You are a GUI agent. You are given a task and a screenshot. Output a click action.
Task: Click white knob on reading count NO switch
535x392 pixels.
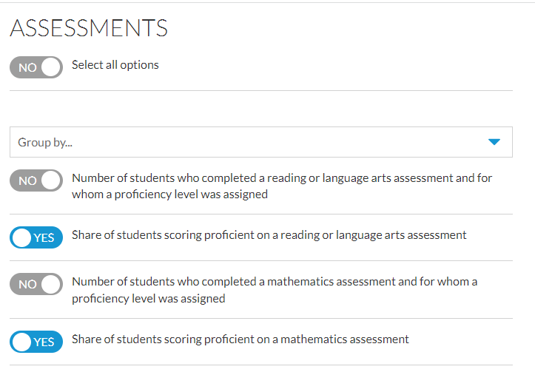pos(51,180)
